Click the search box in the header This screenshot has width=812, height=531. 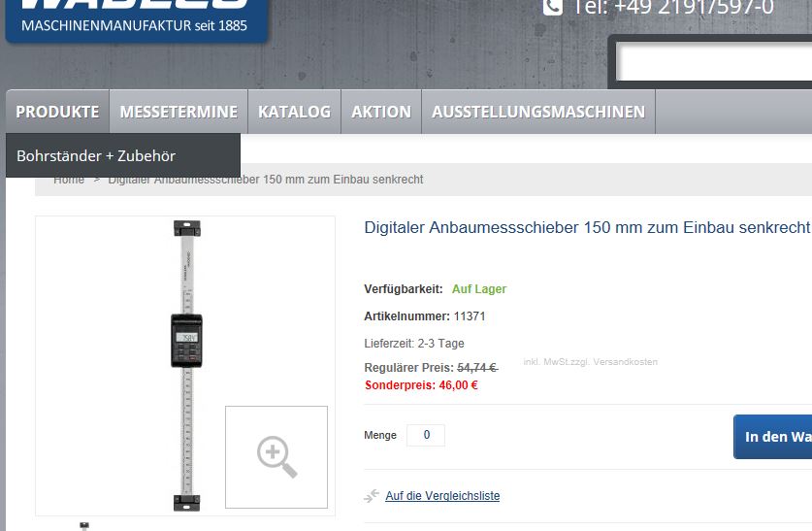715,61
